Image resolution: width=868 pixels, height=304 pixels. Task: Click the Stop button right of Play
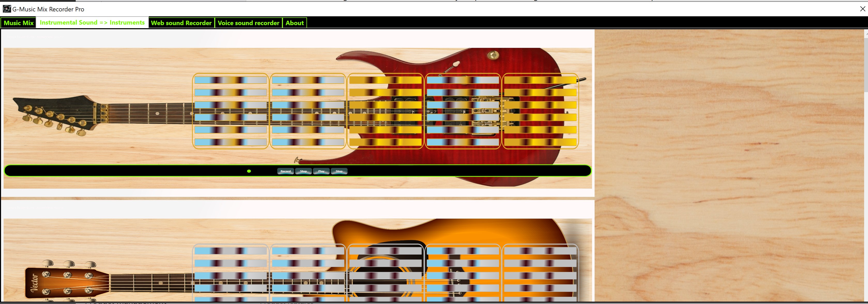pyautogui.click(x=339, y=171)
